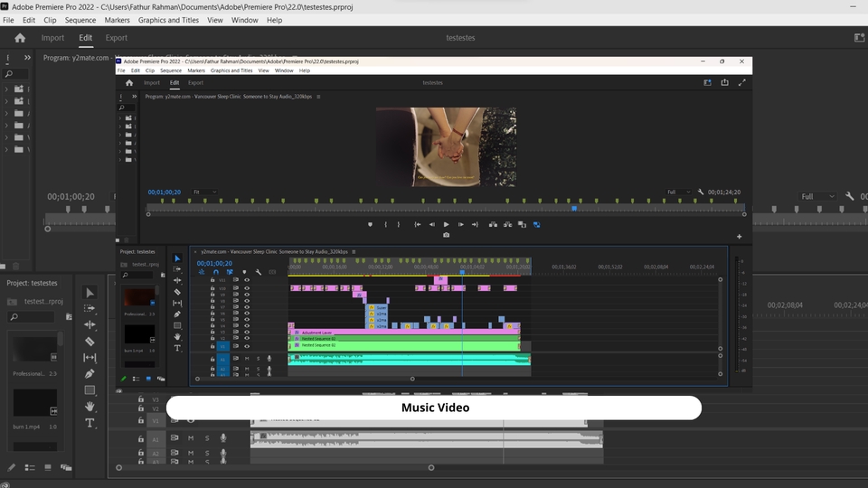Image resolution: width=868 pixels, height=488 pixels.
Task: Solo track A1 in the outer timeline
Action: (206, 438)
